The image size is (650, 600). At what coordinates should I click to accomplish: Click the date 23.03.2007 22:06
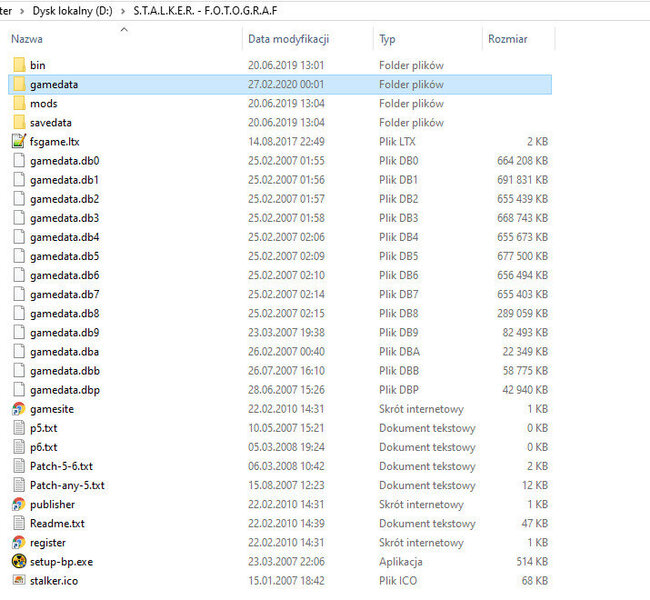click(x=286, y=561)
